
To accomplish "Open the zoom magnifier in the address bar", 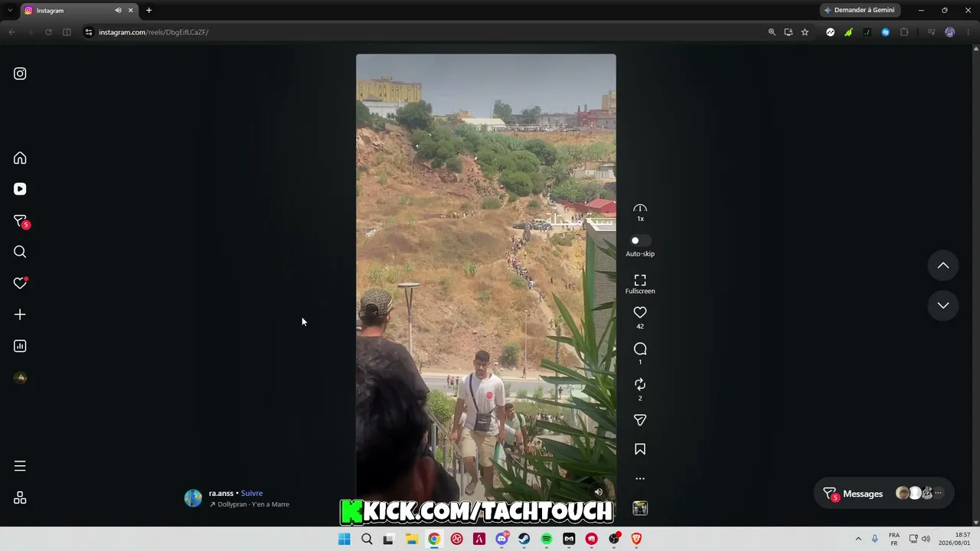I will (772, 32).
